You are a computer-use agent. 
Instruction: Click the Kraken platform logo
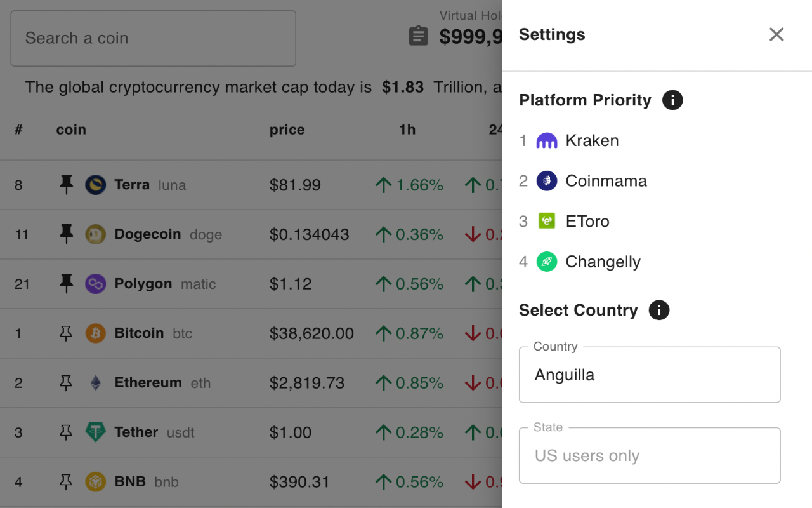click(x=547, y=141)
